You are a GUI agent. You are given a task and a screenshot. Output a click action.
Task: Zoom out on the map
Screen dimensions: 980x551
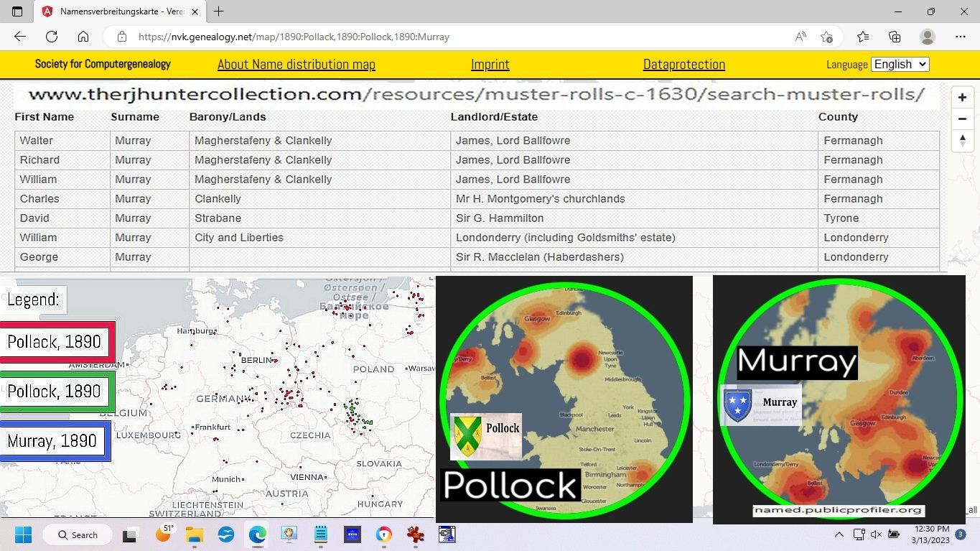962,119
